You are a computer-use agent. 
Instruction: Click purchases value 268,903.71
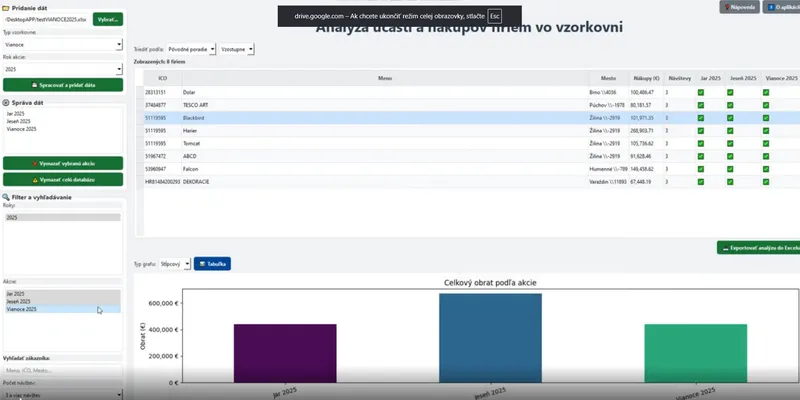(646, 131)
